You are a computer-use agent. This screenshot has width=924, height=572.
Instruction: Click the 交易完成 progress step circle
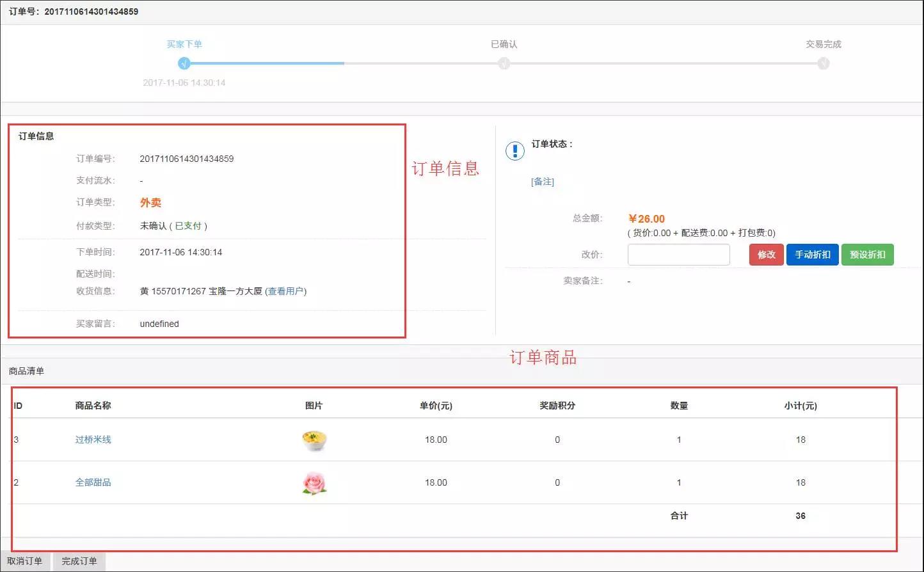(824, 63)
